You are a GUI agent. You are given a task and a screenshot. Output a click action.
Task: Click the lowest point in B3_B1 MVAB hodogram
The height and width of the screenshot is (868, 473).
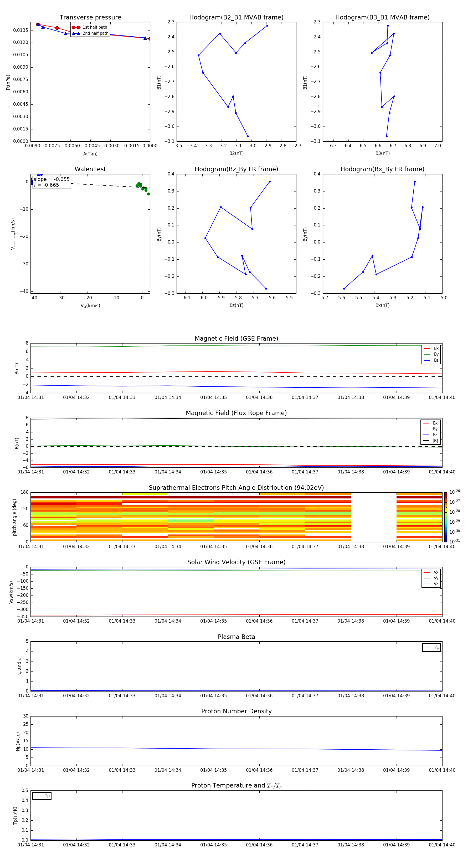tap(387, 137)
